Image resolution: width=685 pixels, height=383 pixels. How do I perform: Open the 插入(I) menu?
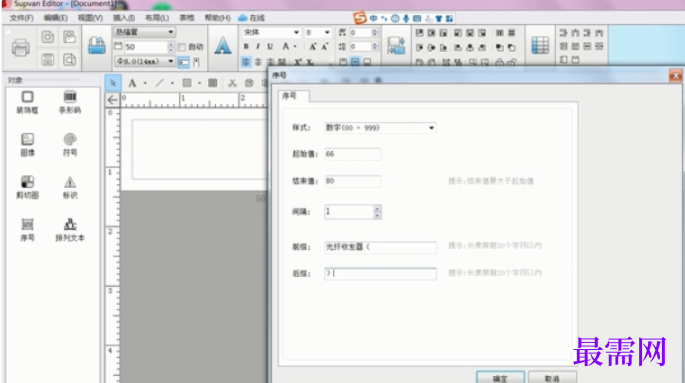(x=124, y=18)
